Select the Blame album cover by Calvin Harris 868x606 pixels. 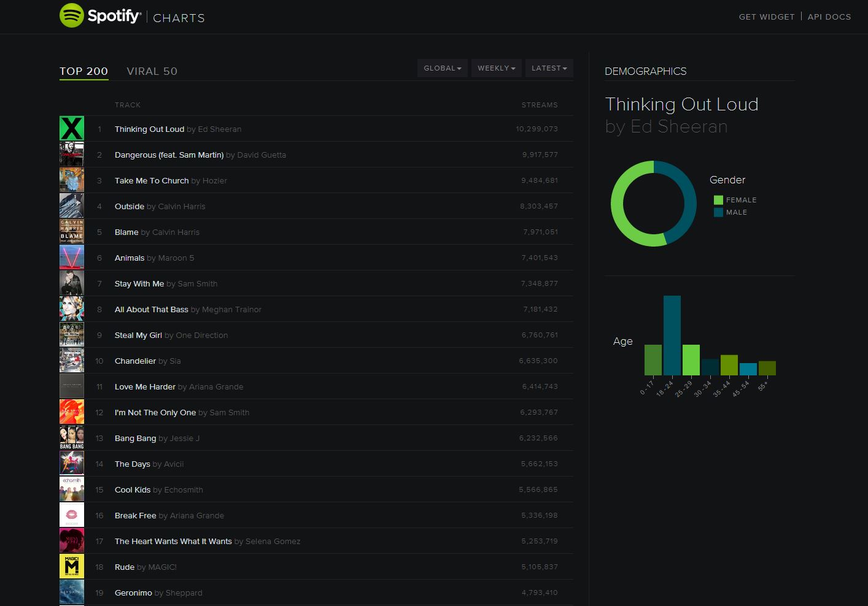tap(72, 232)
